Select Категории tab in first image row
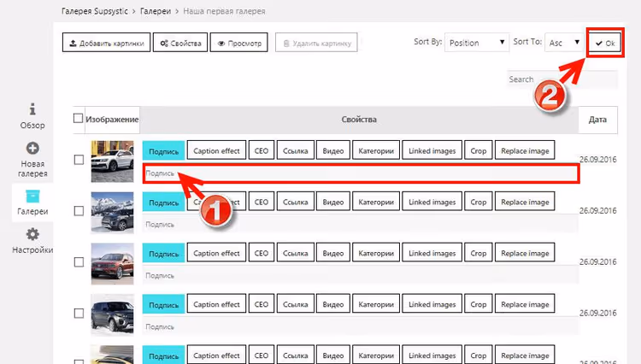Viewport: 641px width, 364px height. tap(376, 150)
